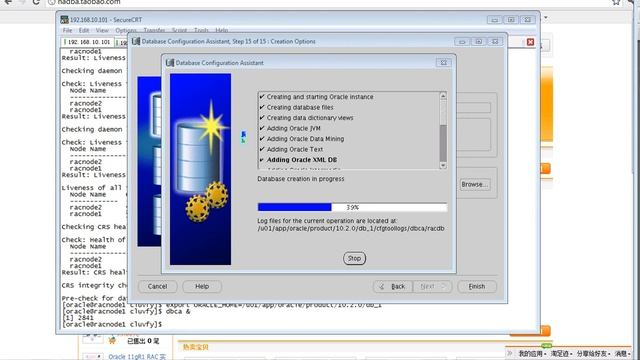The height and width of the screenshot is (360, 640).
Task: Bookmark page with the star icon
Action: pyautogui.click(x=616, y=2)
